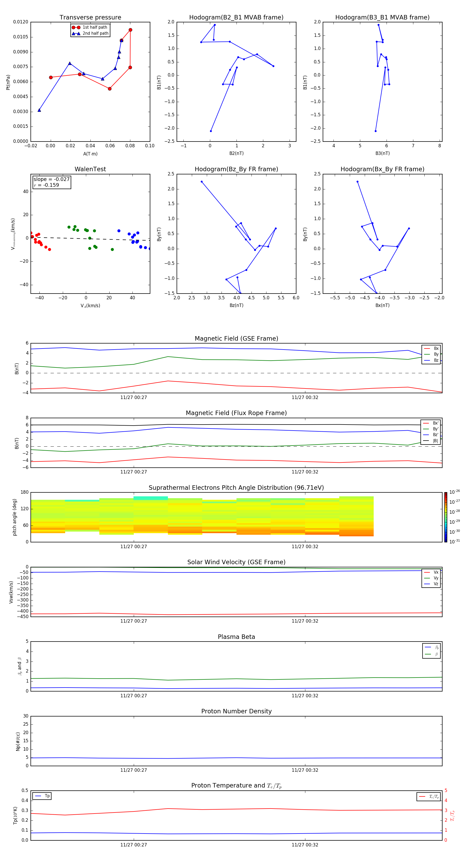Click the 'Hodogram(Bz_By FR frame)' title
Viewport: 473px width, 868px height.
236,169
